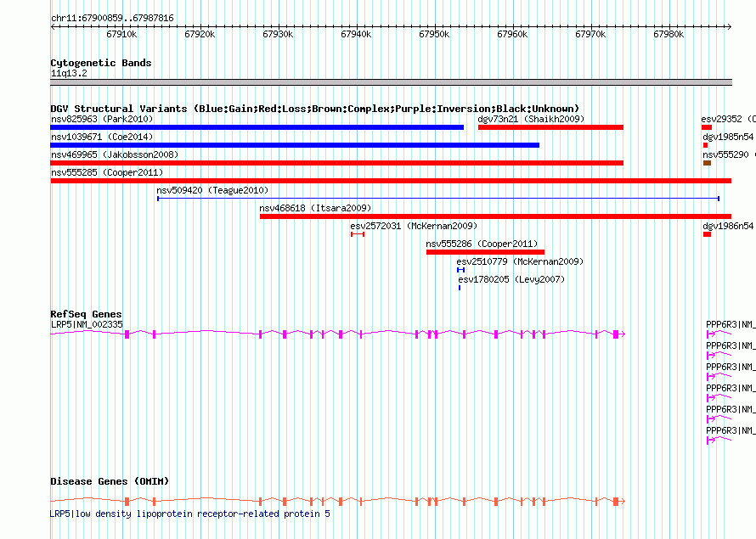756x539 pixels.
Task: Click the nsv555286 (Cooper2011) label text
Action: 482,244
